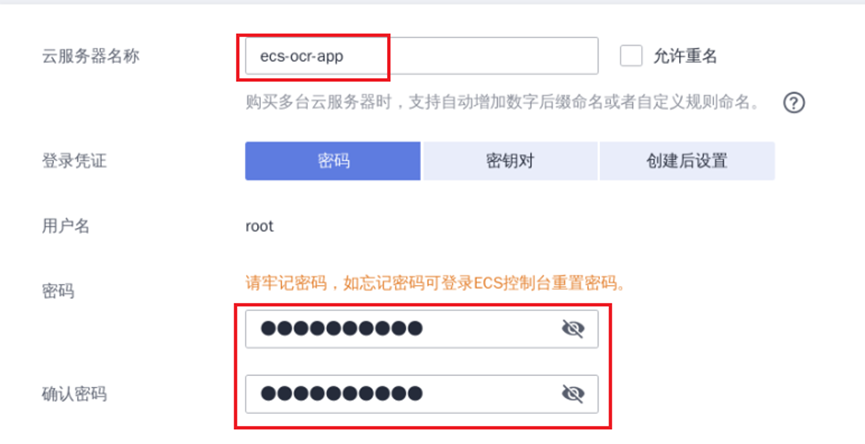Click the orange ECS password reminder text
Screen dimensions: 865x444
coord(435,283)
